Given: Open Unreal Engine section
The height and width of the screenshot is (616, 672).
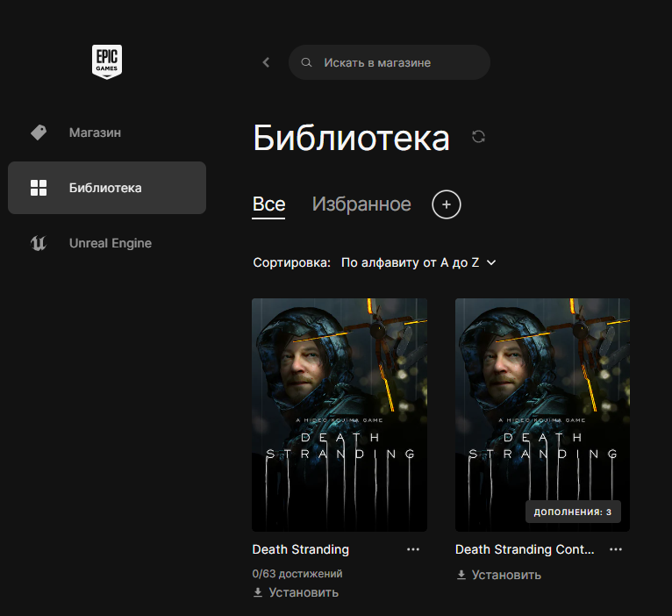Looking at the screenshot, I should point(107,243).
